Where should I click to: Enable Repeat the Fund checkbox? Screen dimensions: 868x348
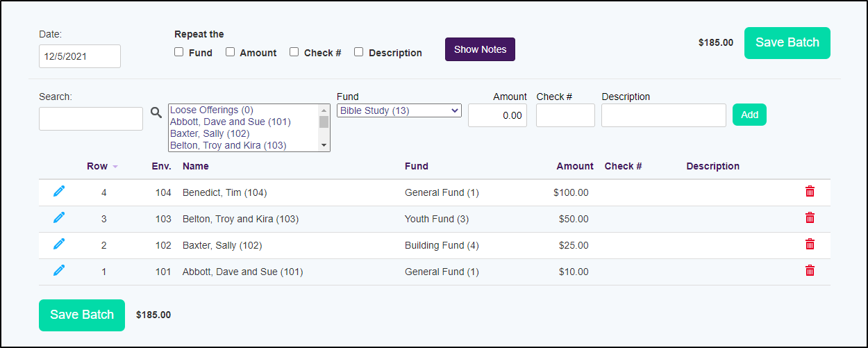[179, 52]
